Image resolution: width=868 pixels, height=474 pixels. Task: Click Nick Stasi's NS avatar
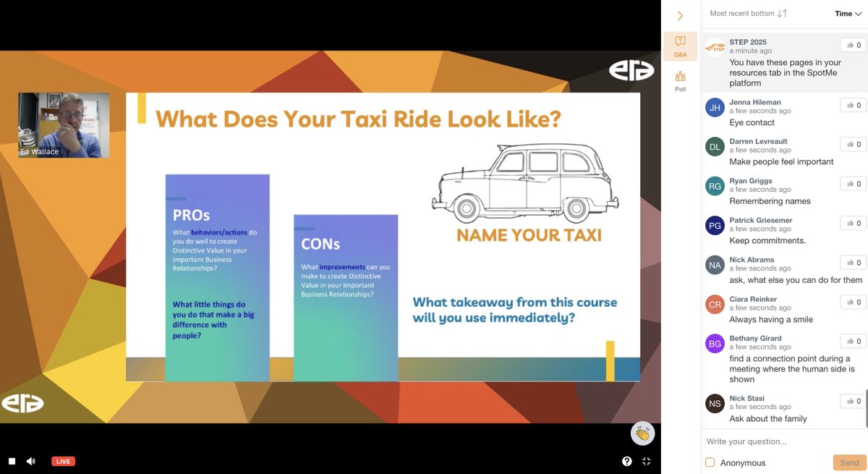click(x=715, y=404)
